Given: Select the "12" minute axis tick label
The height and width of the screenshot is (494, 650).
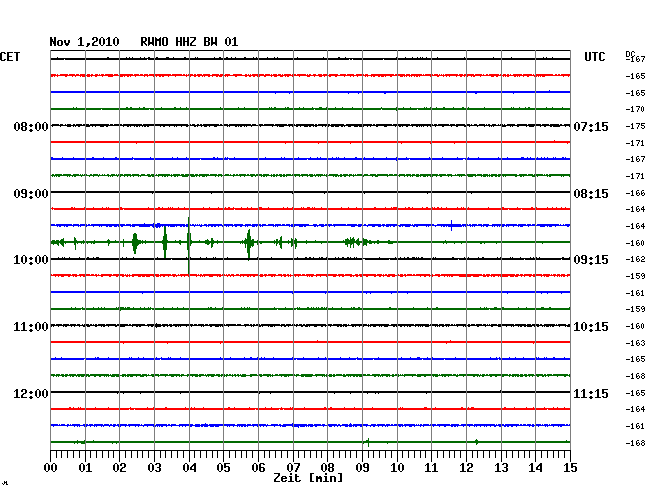Looking at the screenshot, I should coord(466,467).
